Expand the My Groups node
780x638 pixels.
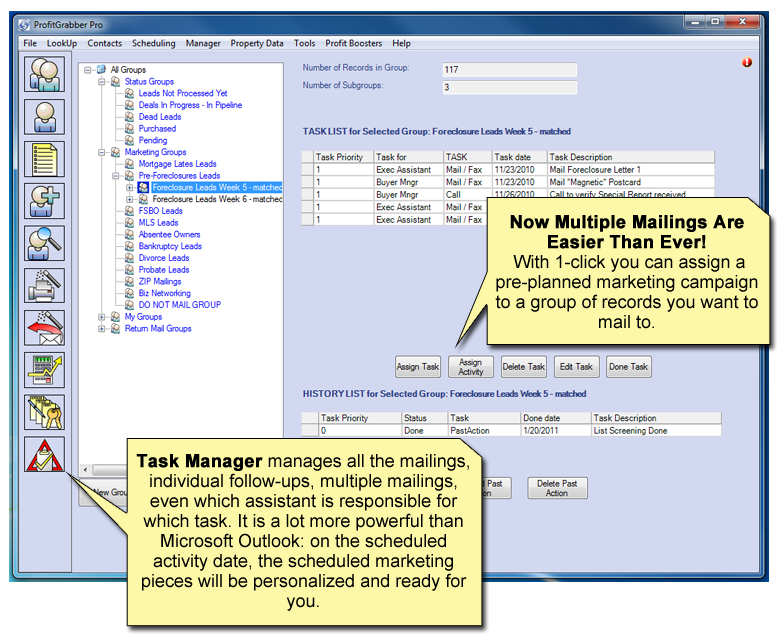click(x=101, y=317)
